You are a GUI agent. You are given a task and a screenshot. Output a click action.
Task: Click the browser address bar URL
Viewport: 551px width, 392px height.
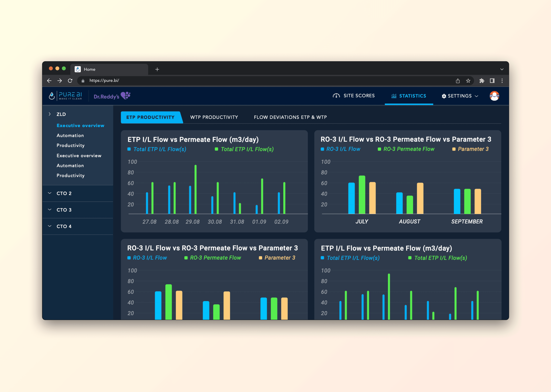click(104, 81)
